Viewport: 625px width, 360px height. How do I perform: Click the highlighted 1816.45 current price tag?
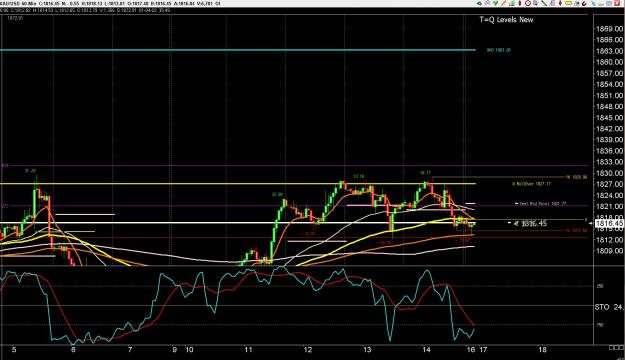[x=609, y=223]
